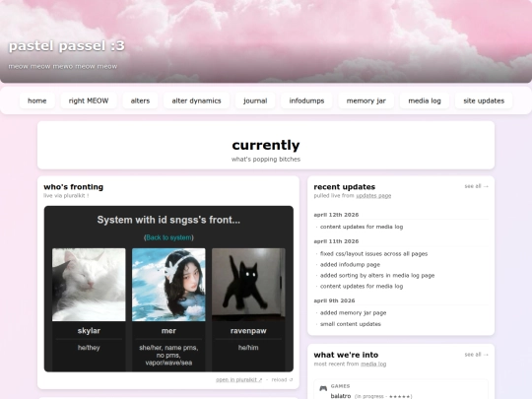Click 'fixed css/layout issues across all pages'

(373, 254)
